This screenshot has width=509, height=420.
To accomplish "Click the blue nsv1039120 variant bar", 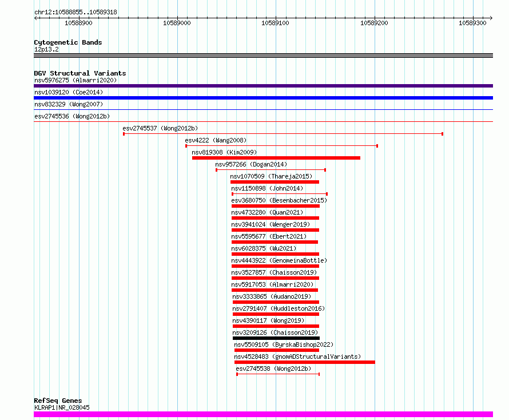I will click(263, 98).
